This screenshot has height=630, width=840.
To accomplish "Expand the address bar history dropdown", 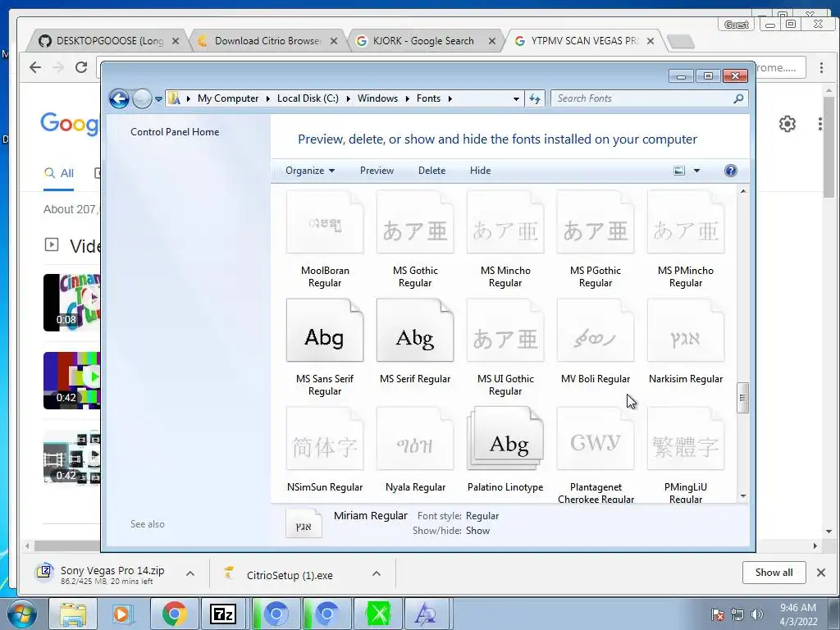I will pos(516,99).
